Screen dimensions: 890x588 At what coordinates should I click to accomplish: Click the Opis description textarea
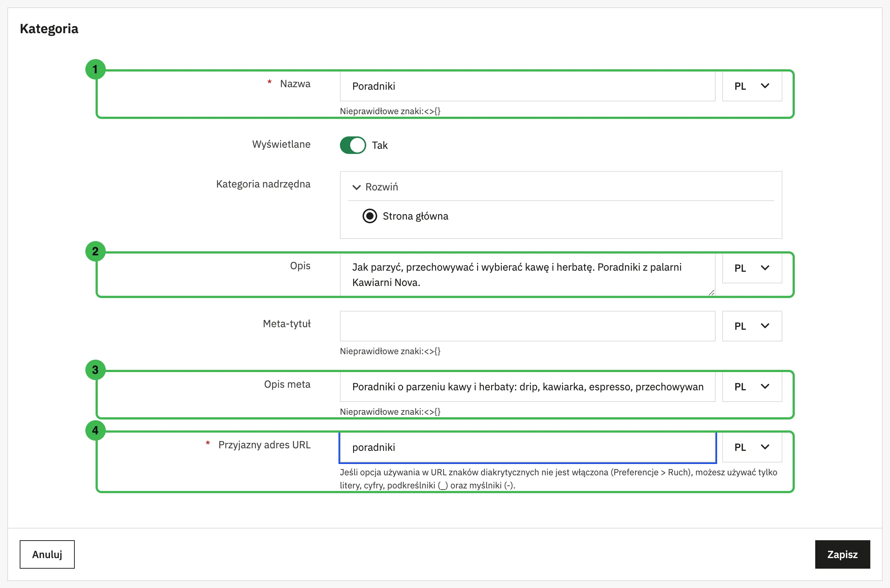click(x=527, y=275)
